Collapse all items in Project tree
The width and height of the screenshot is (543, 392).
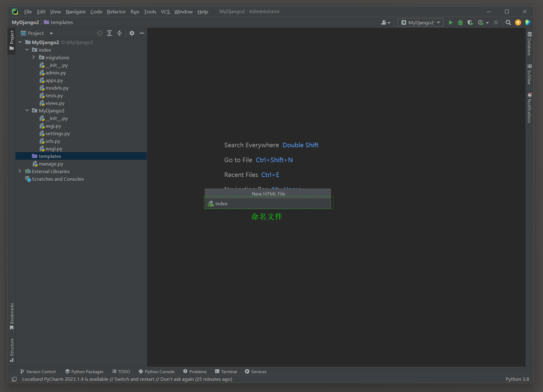[119, 33]
